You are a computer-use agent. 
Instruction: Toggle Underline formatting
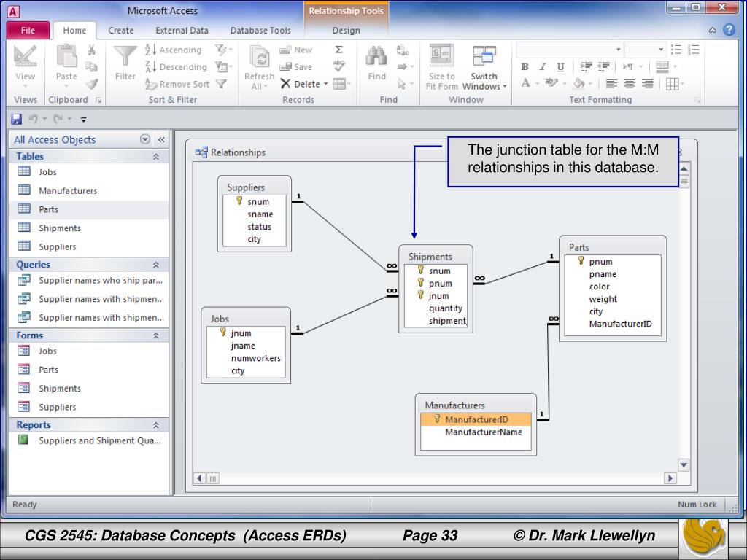tap(561, 66)
